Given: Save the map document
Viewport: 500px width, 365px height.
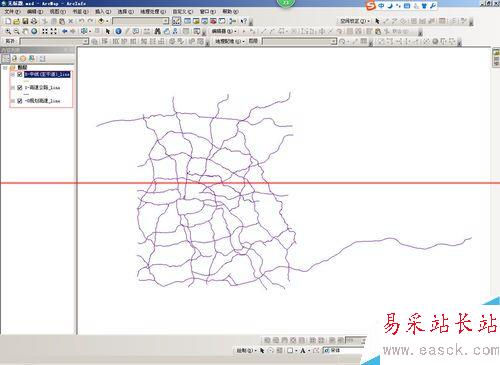Looking at the screenshot, I should click(x=25, y=21).
